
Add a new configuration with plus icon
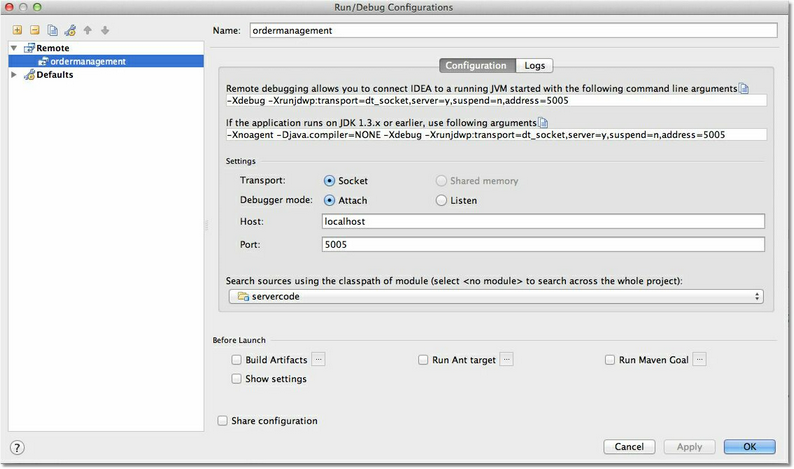(17, 30)
